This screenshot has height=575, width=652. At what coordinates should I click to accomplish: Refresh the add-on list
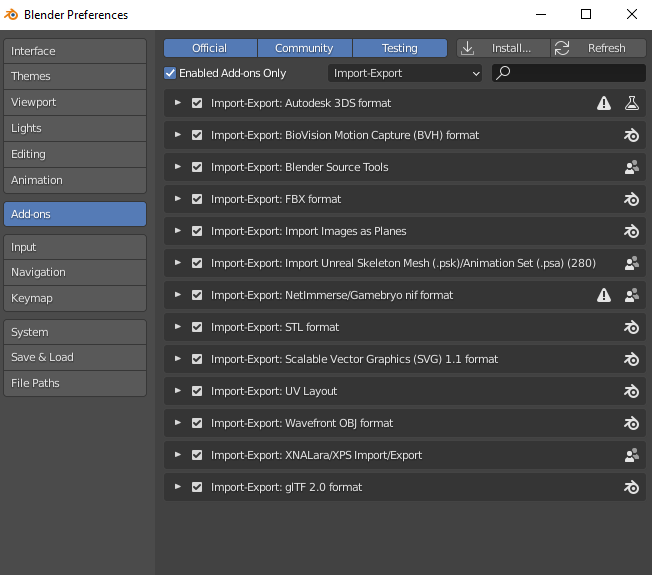(x=598, y=48)
